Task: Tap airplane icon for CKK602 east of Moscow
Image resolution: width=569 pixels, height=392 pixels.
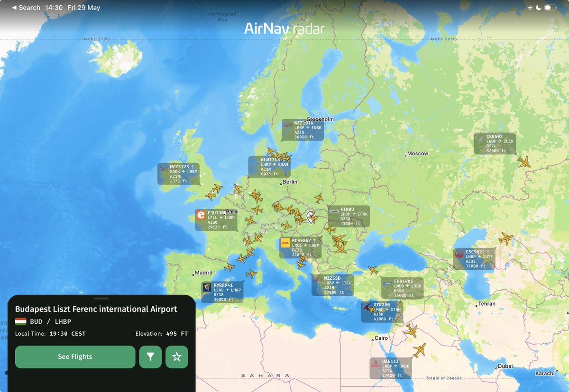Action: tap(524, 162)
